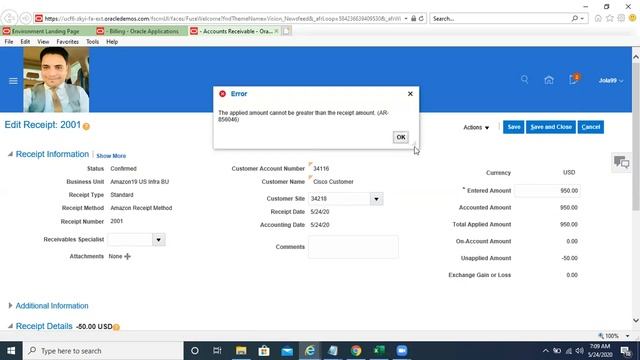
Task: Click OK in the Error dialog
Action: point(401,137)
